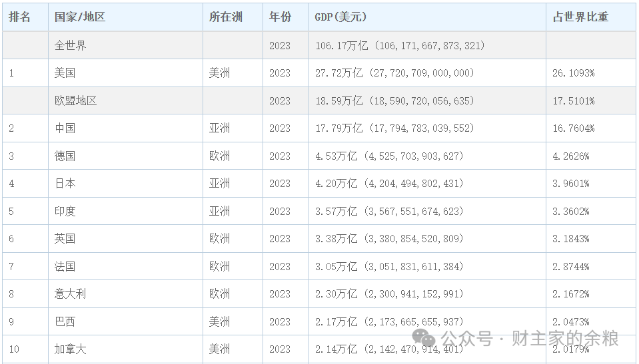Click the 欧盟地区 row label

[75, 101]
